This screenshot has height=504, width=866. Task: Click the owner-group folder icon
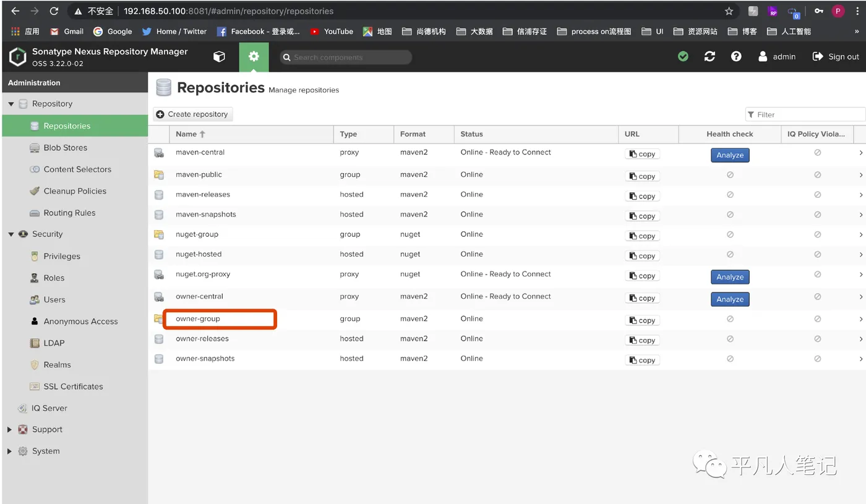tap(159, 319)
